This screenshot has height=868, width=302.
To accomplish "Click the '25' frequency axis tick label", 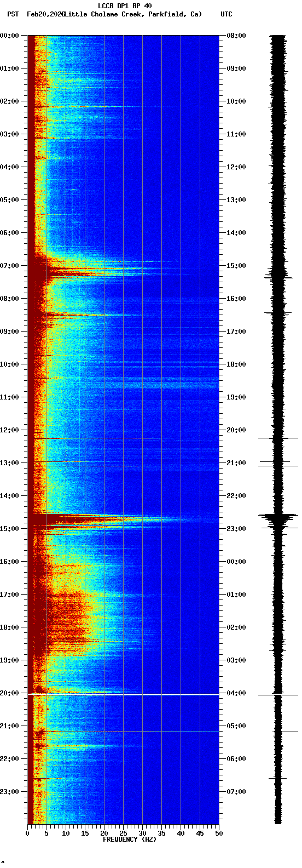I will pyautogui.click(x=123, y=833).
